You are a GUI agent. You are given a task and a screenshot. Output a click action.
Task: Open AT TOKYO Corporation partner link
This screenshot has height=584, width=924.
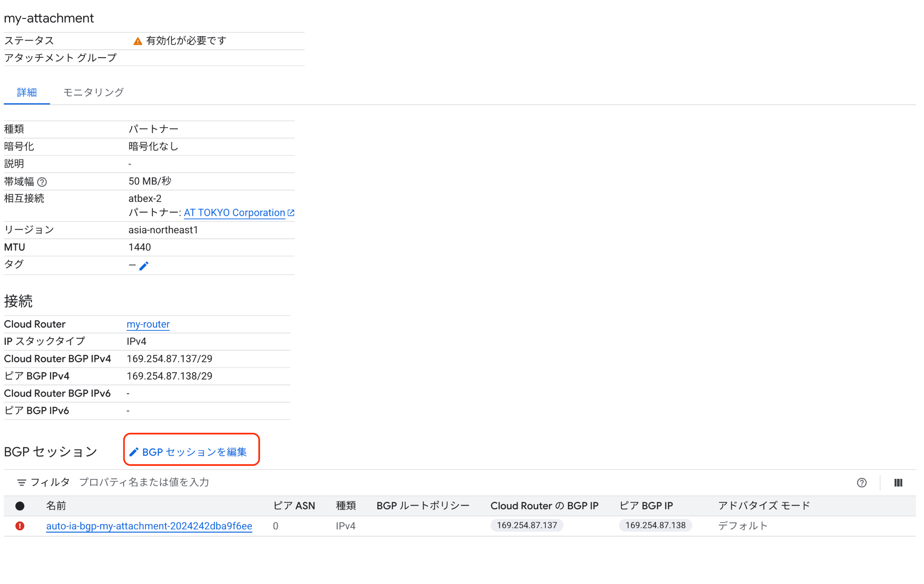click(234, 213)
